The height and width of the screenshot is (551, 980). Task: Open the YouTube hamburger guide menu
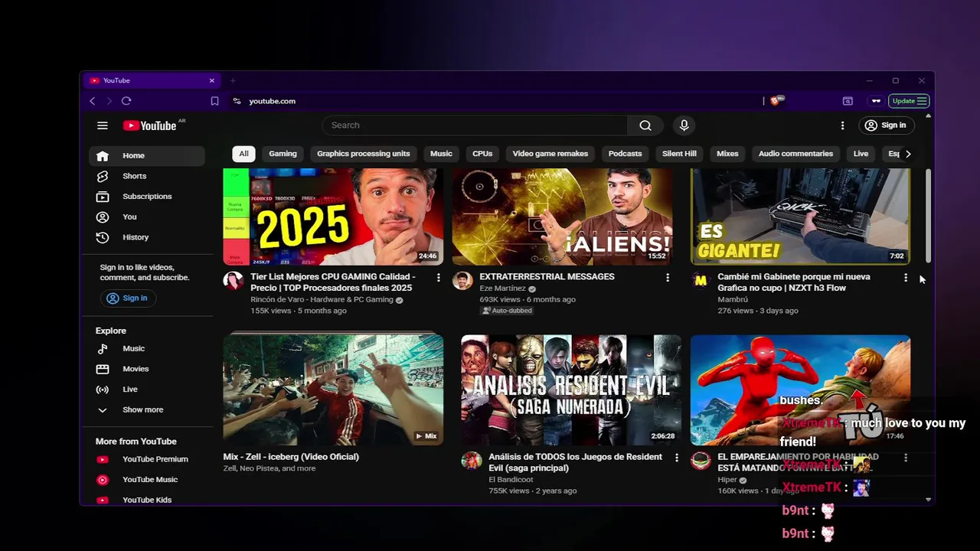click(x=103, y=126)
